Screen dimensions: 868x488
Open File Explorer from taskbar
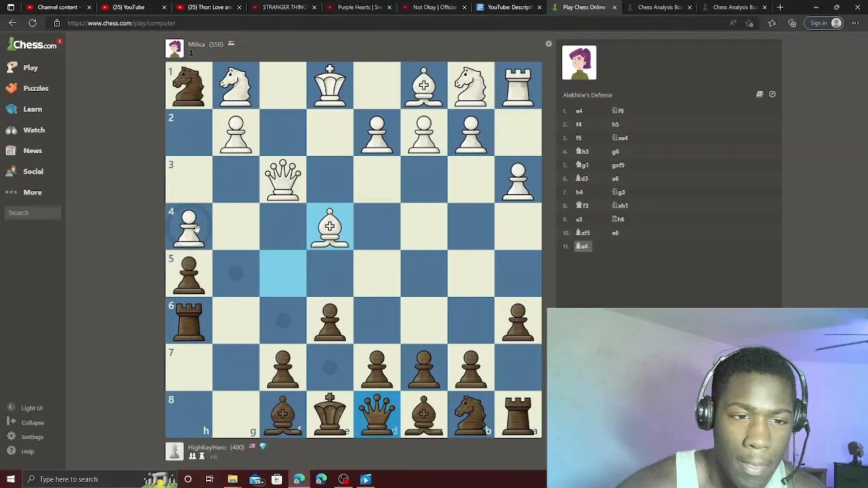coord(233,479)
